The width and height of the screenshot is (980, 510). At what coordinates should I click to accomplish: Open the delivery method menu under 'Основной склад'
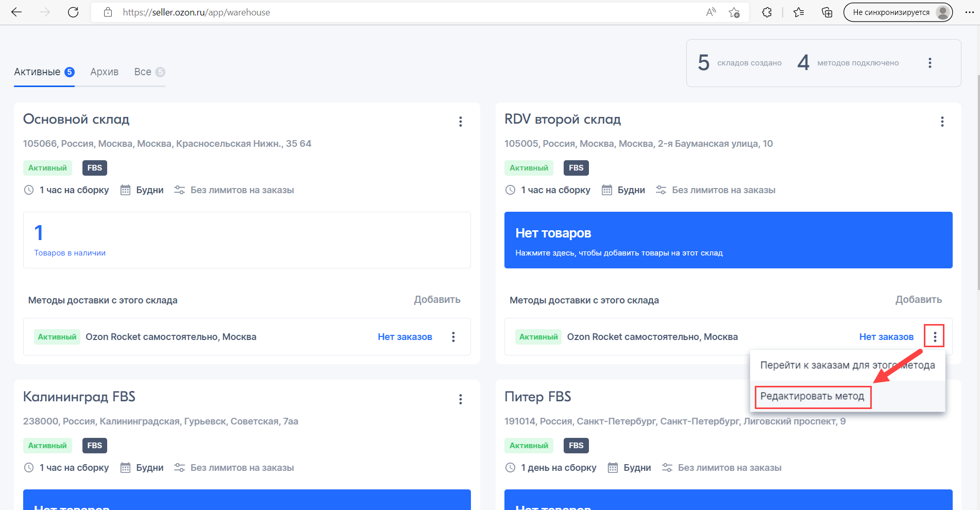coord(453,337)
